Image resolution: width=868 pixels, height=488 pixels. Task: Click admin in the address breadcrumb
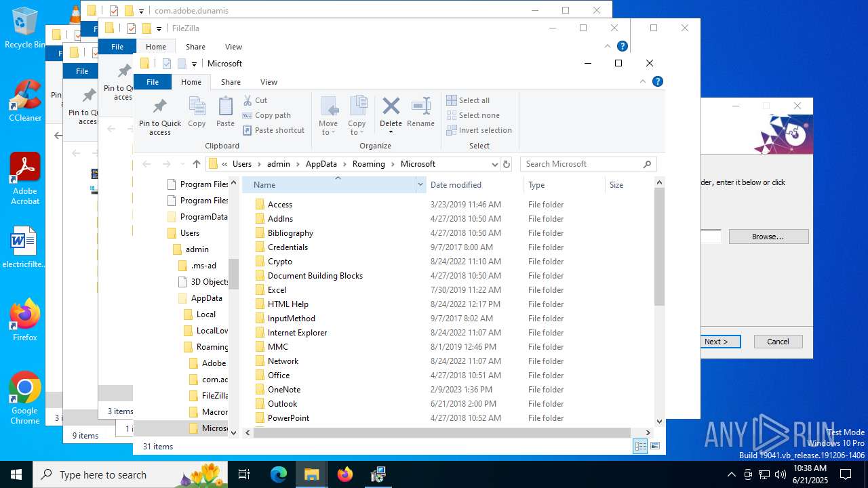[278, 164]
